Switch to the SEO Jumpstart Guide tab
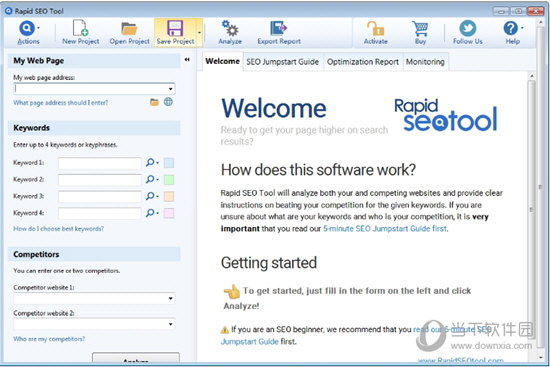Image resolution: width=550 pixels, height=367 pixels. pyautogui.click(x=282, y=62)
